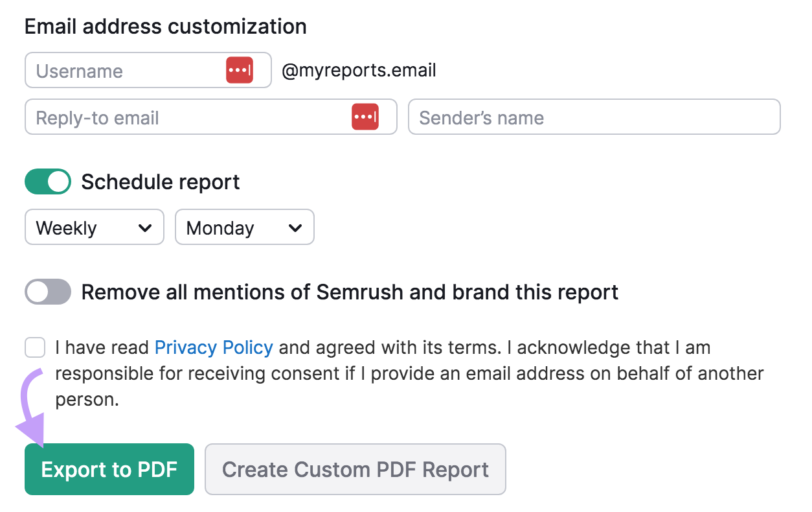Check the Privacy Policy agreement checkbox

(x=34, y=347)
